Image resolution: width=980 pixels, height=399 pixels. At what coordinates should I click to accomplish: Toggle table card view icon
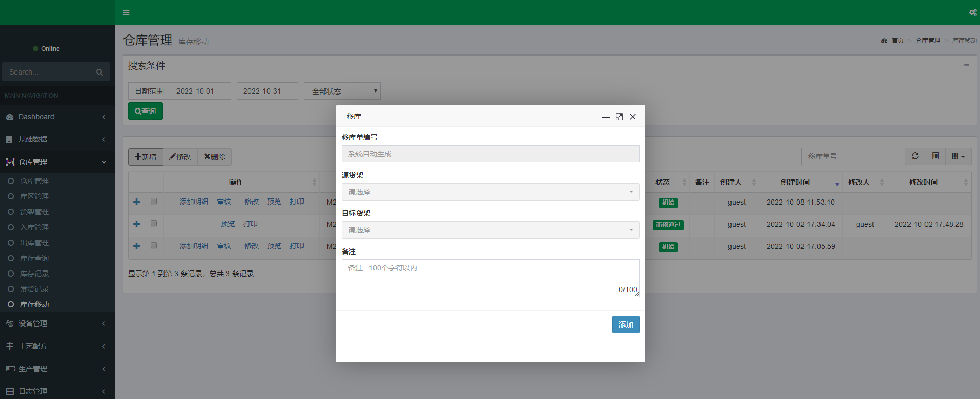tap(935, 156)
